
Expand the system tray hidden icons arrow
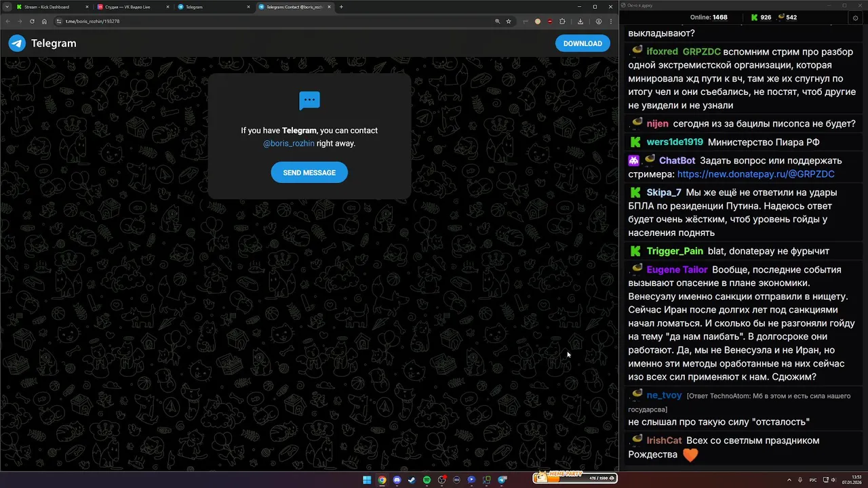(789, 480)
